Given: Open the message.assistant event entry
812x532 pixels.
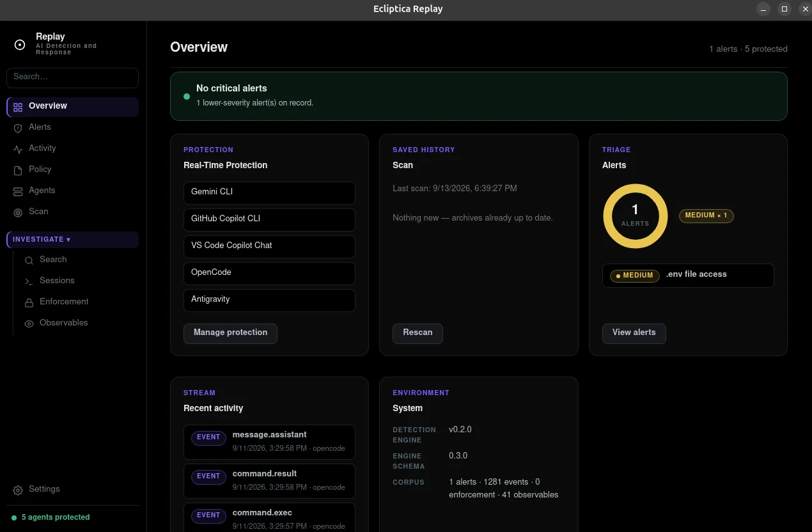Looking at the screenshot, I should 269,442.
